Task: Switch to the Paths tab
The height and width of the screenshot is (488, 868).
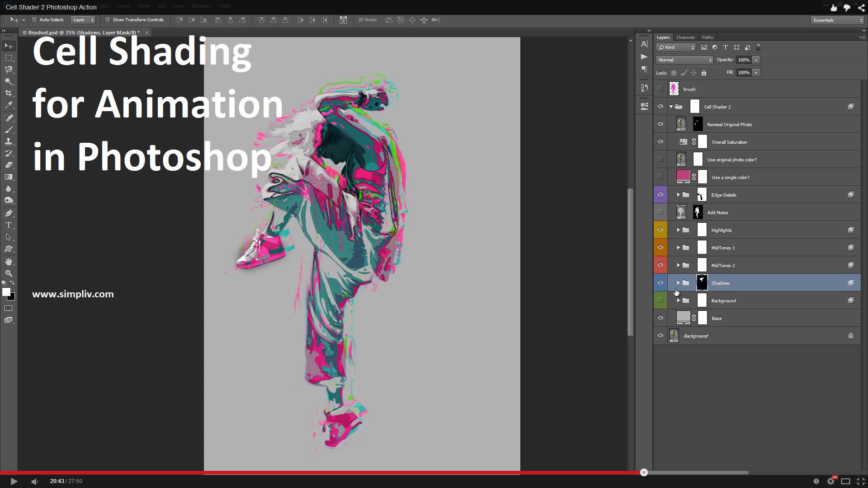Action: pyautogui.click(x=708, y=38)
